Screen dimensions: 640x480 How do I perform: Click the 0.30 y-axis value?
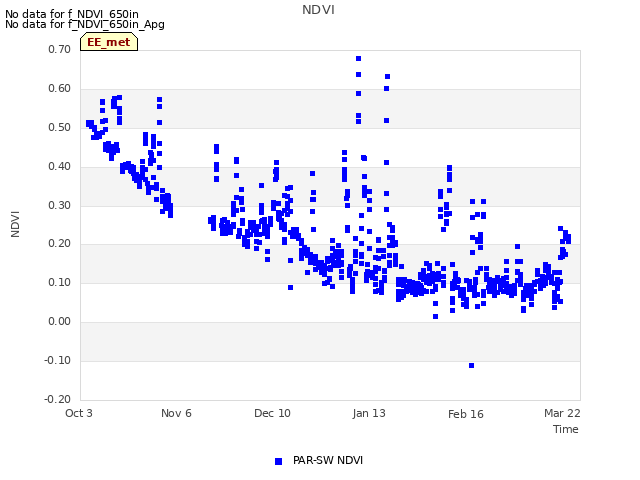point(60,205)
